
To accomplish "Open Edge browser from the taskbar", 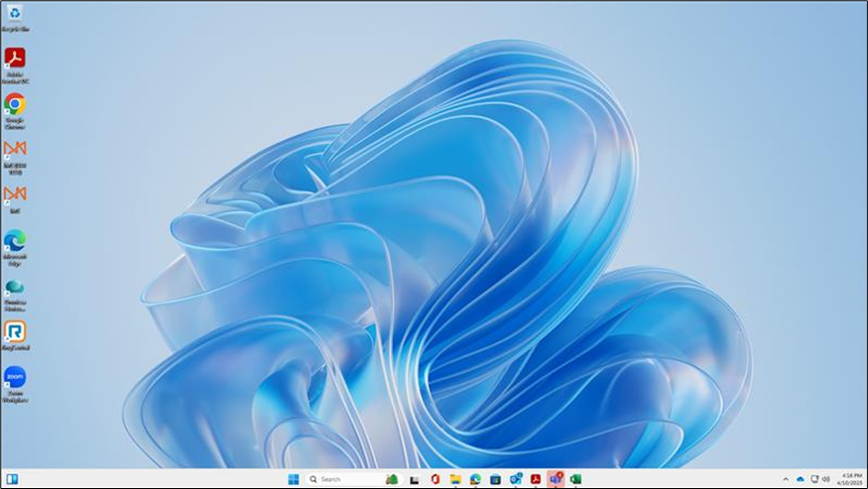I will [x=475, y=479].
